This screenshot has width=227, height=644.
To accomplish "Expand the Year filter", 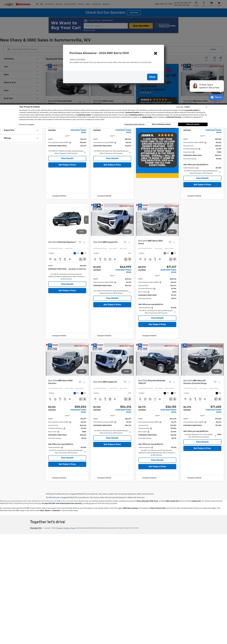I will click(x=21, y=67).
